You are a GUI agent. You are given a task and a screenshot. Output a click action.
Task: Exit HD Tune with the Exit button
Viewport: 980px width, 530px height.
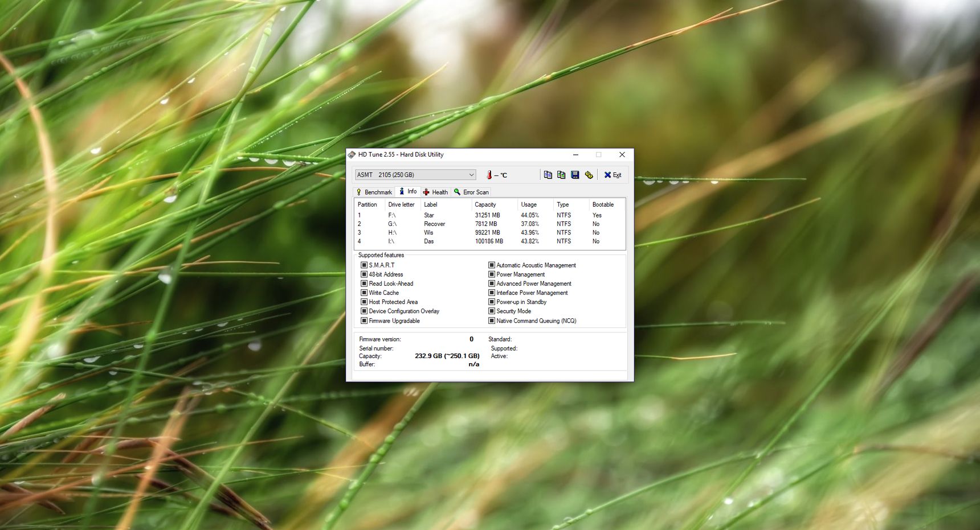pyautogui.click(x=613, y=175)
